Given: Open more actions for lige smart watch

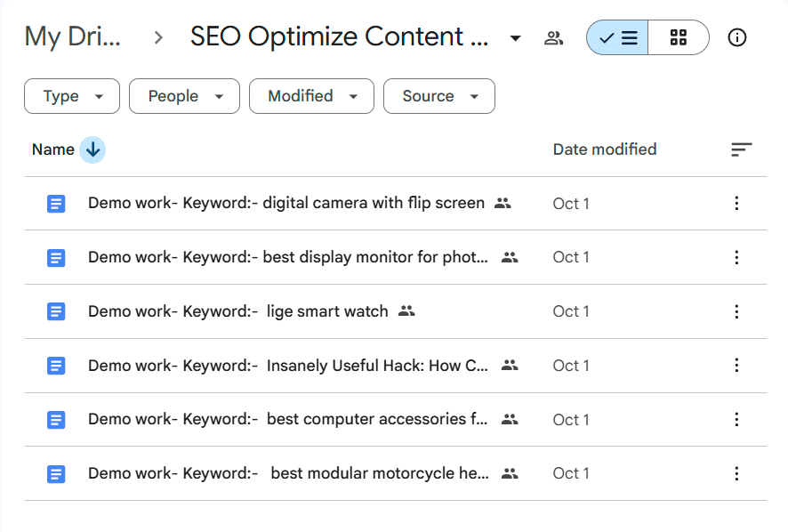Looking at the screenshot, I should point(736,311).
